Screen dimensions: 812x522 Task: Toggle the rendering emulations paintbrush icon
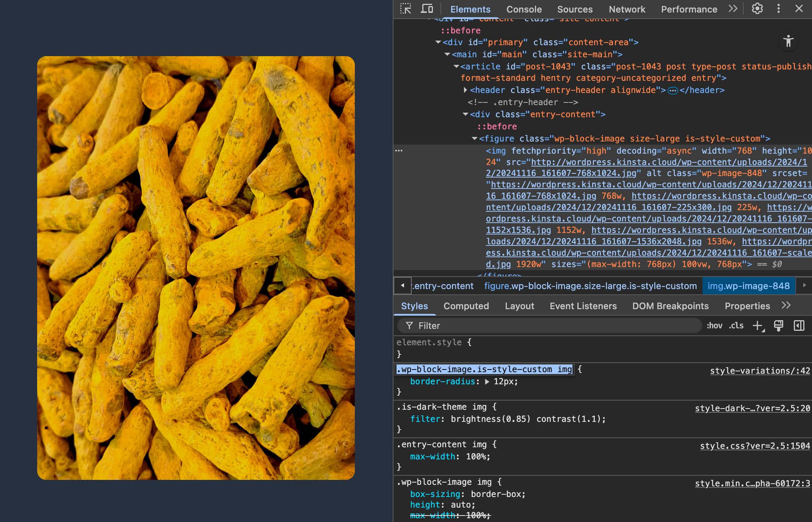pyautogui.click(x=778, y=325)
